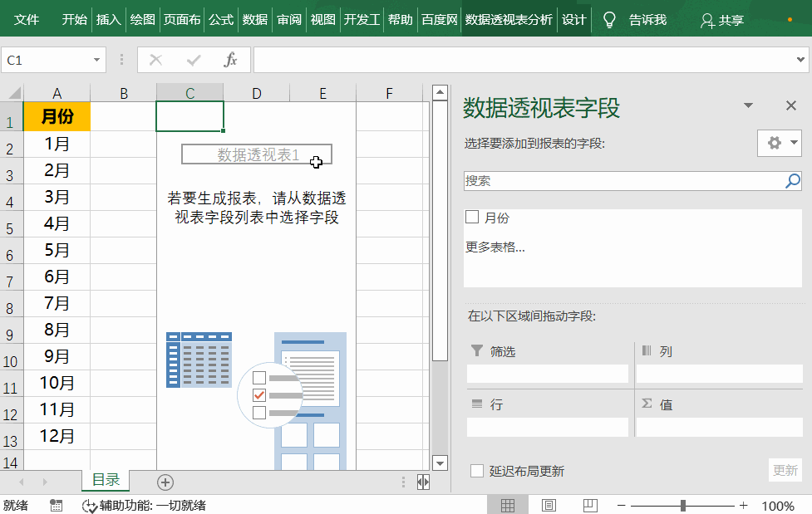Click the vertical scrollbar thumb

(440, 231)
